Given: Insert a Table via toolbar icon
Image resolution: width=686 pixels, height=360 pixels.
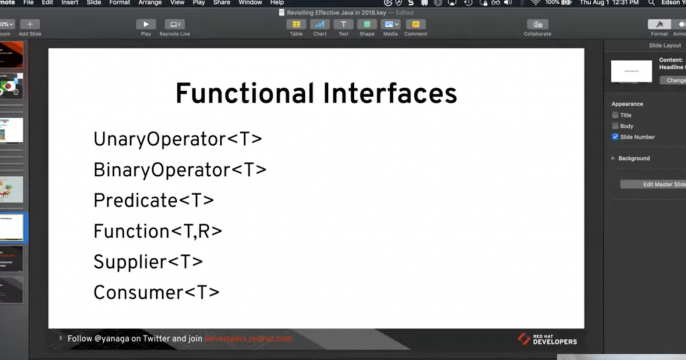Looking at the screenshot, I should tap(296, 24).
